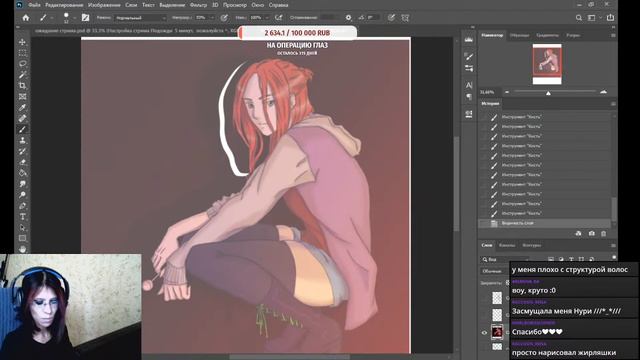
Task: Select the History Brush tool
Action: (22, 151)
